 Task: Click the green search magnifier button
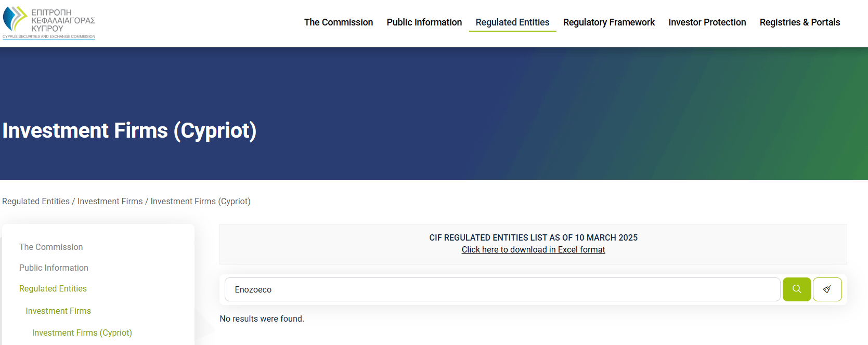797,289
